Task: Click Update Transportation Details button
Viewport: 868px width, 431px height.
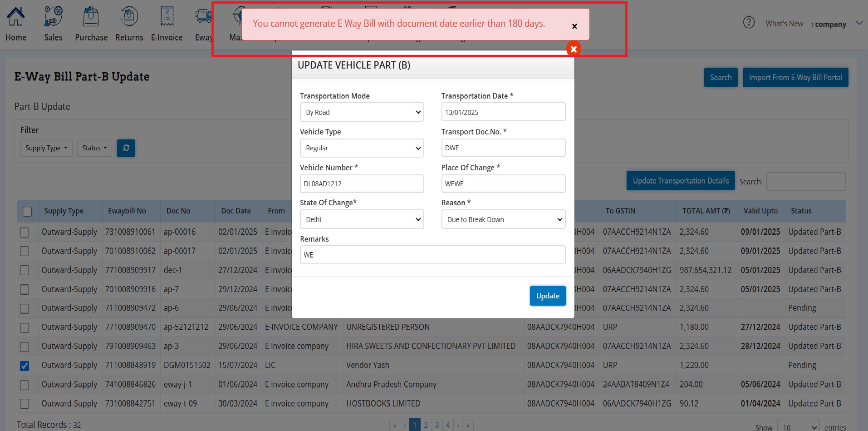Action: [x=681, y=181]
